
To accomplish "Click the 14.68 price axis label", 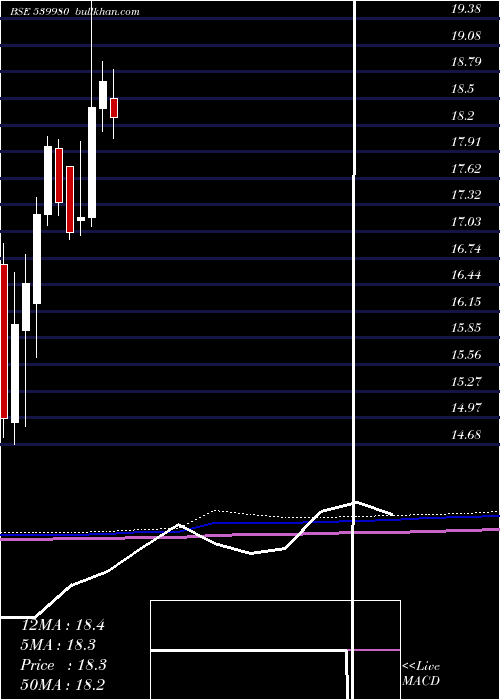I will coord(466,434).
